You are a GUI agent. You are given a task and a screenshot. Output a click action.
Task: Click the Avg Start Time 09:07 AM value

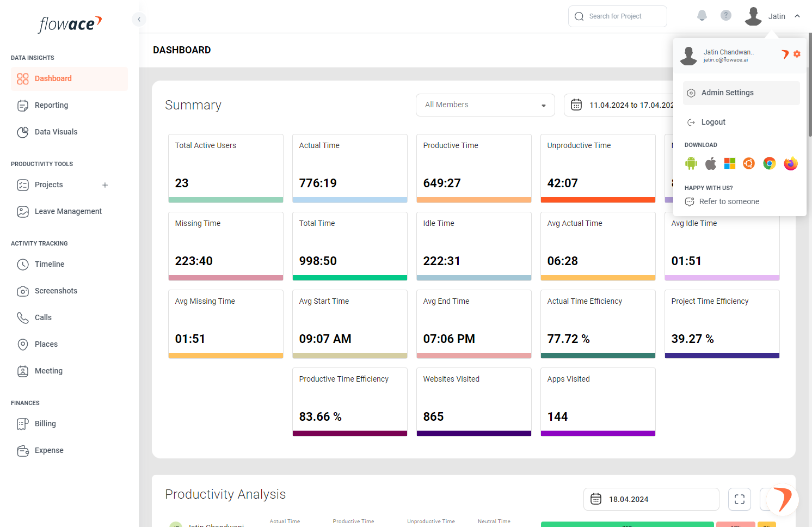(x=325, y=339)
